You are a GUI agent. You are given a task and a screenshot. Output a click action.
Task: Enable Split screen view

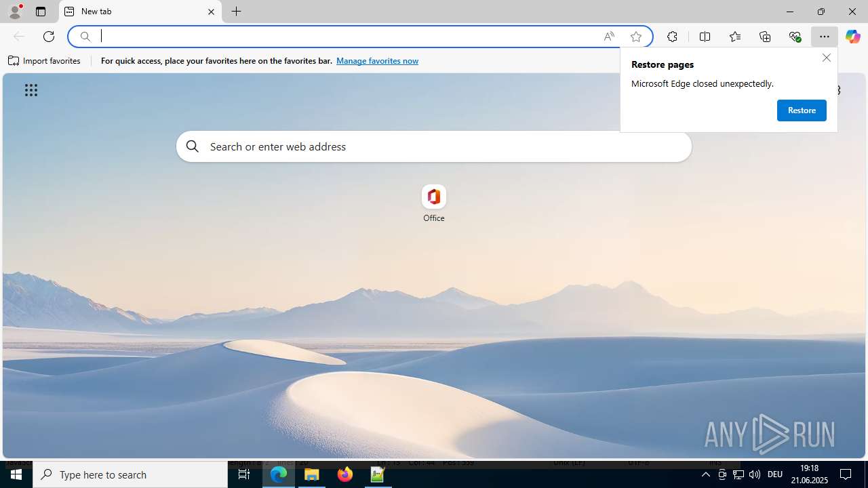705,37
